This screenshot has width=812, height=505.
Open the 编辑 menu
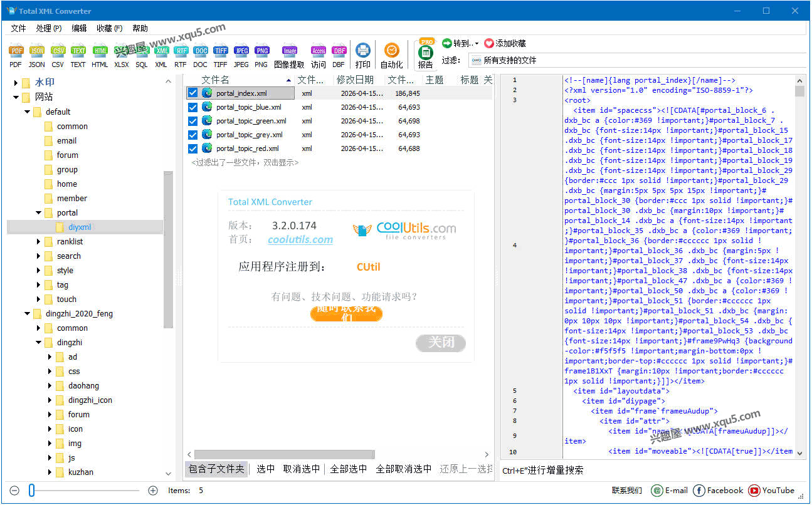pos(79,28)
